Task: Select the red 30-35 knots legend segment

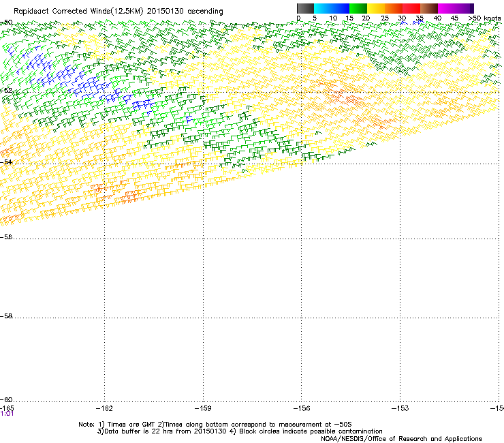Action: (x=411, y=8)
